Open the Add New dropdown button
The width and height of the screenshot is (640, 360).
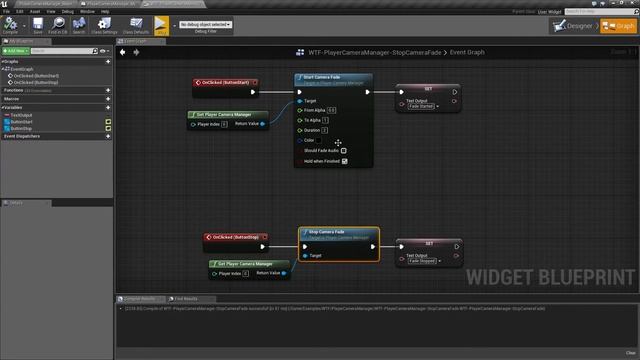(x=16, y=51)
